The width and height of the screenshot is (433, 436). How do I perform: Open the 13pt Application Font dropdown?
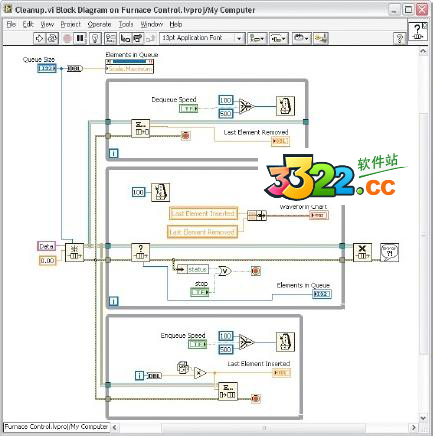click(x=202, y=38)
